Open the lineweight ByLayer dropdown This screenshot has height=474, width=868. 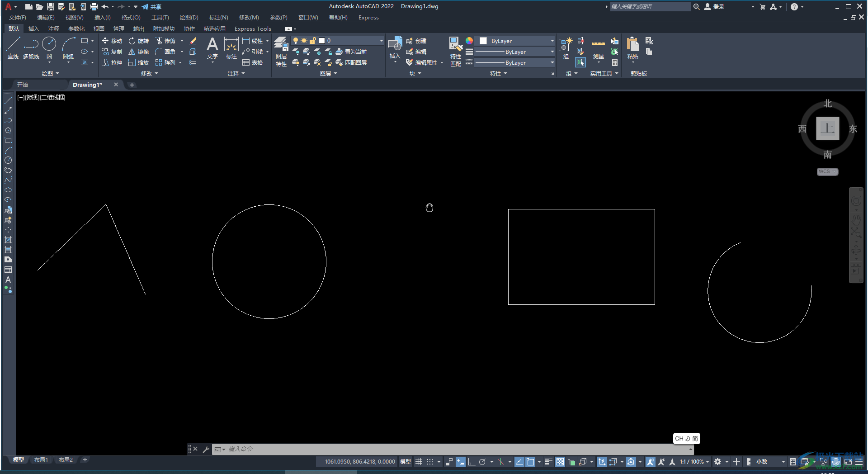514,52
